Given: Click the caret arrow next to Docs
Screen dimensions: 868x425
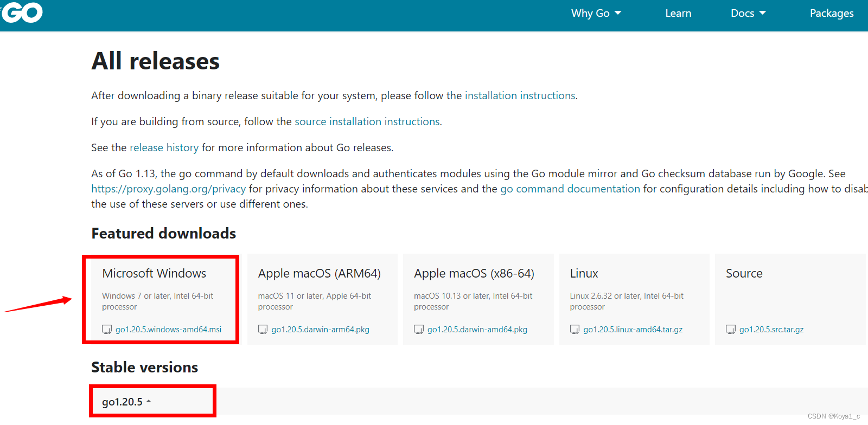Looking at the screenshot, I should (x=763, y=12).
